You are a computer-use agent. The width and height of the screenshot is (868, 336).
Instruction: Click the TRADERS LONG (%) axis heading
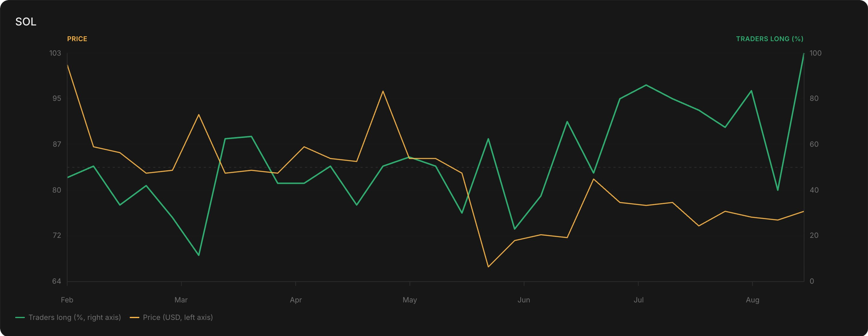pos(770,39)
